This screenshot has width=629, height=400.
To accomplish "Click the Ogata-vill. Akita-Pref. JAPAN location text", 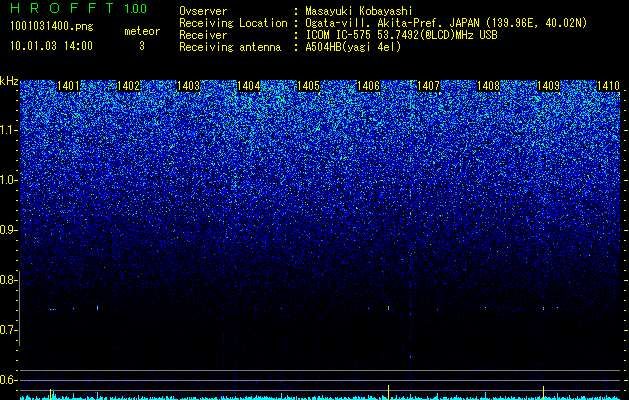I will click(446, 23).
